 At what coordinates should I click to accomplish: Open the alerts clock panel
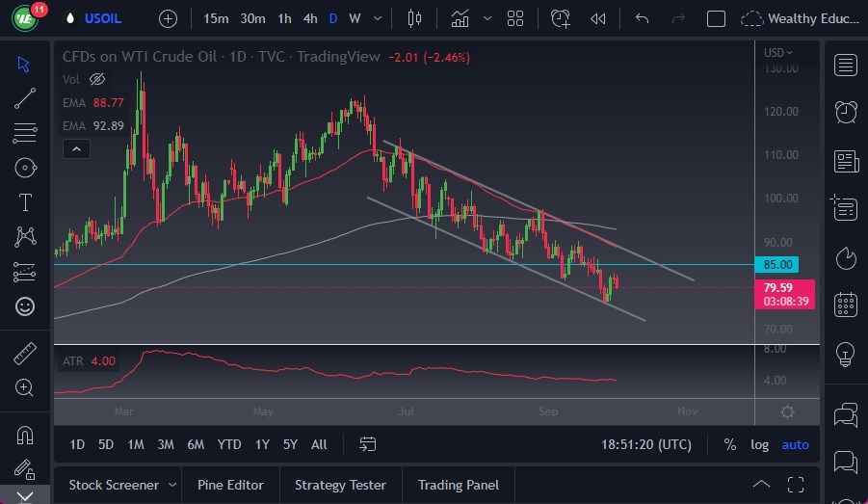pyautogui.click(x=846, y=112)
